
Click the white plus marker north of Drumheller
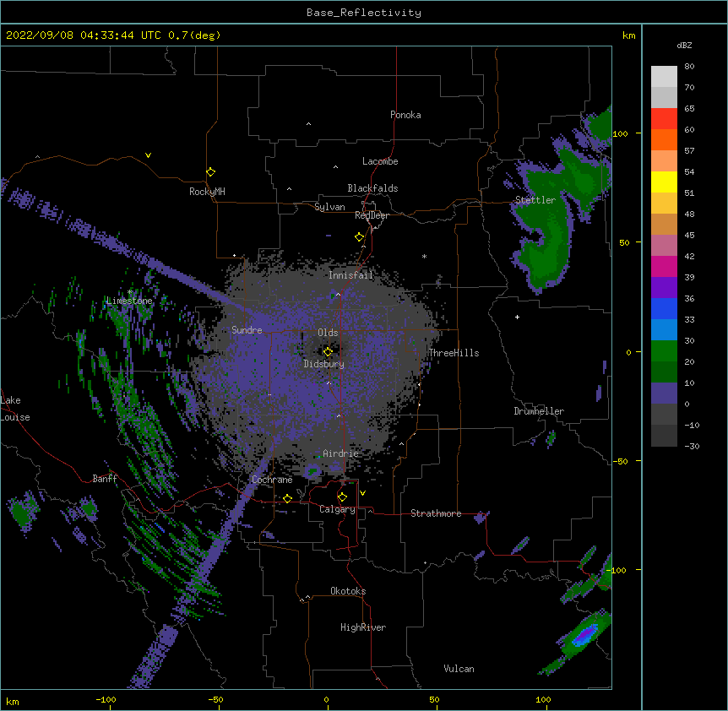[x=517, y=317]
